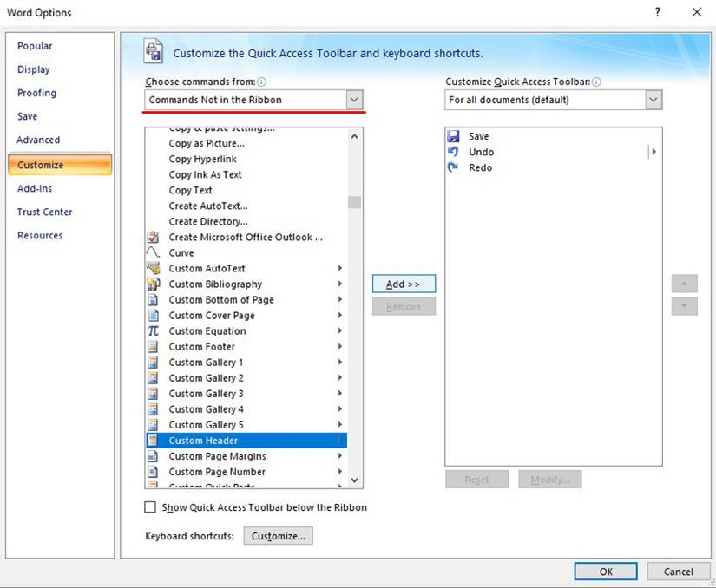Expand the Undo split arrow in toolbar list
The image size is (716, 588).
click(x=654, y=152)
